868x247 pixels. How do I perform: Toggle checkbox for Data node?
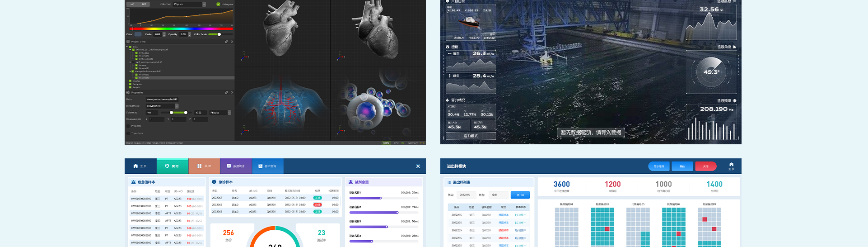(131, 47)
